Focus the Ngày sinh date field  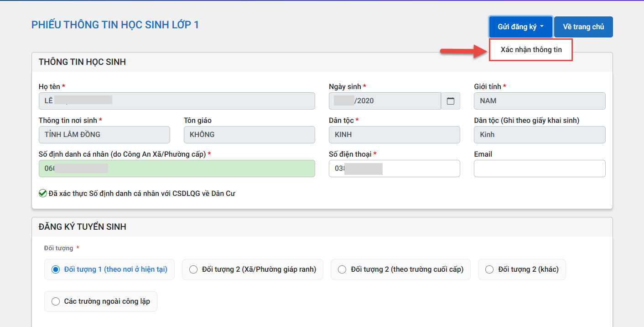[385, 101]
